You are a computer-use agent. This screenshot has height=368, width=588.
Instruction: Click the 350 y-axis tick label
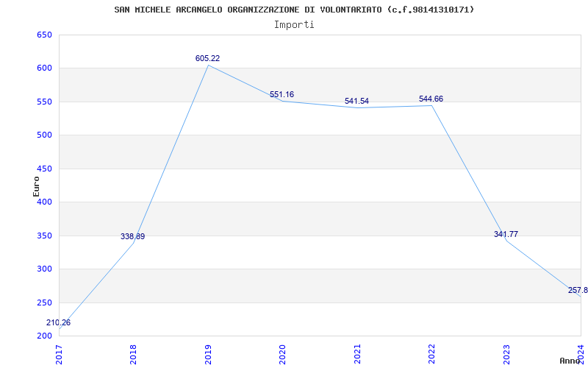coord(44,236)
